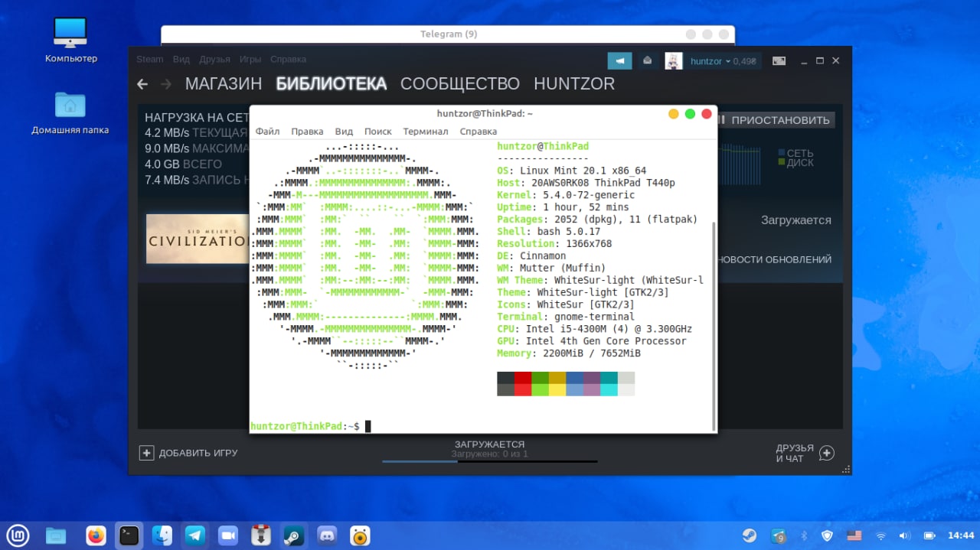The height and width of the screenshot is (550, 980).
Task: Click the Steam download progress bar
Action: coord(489,461)
